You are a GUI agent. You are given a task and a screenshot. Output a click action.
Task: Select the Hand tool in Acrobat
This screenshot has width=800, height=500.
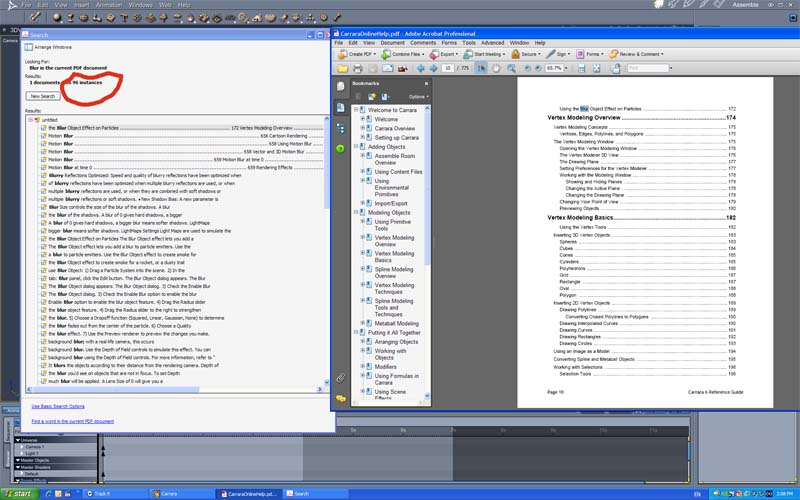pyautogui.click(x=496, y=68)
